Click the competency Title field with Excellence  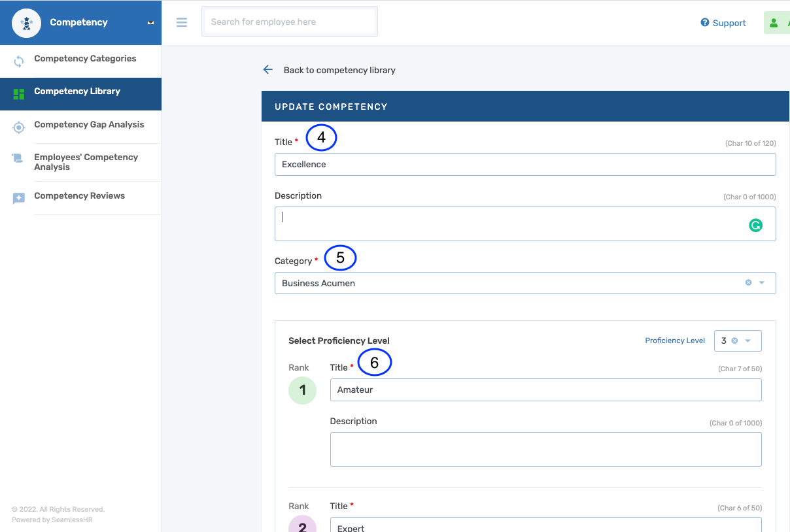pos(524,165)
